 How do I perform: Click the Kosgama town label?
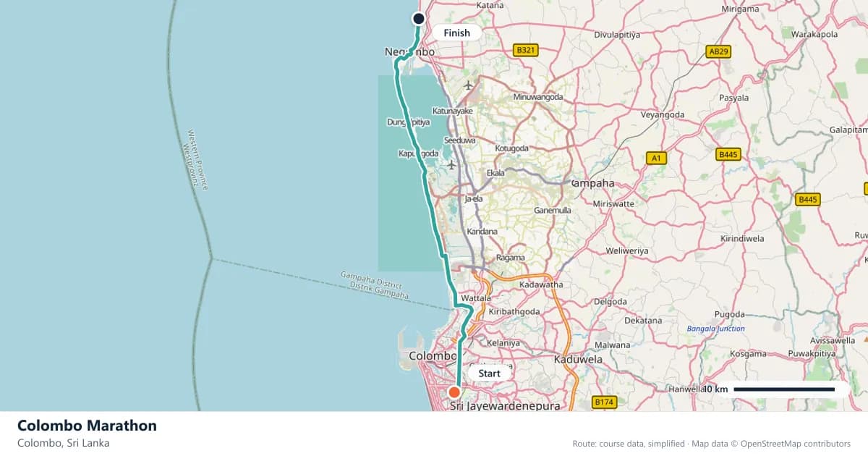(748, 354)
